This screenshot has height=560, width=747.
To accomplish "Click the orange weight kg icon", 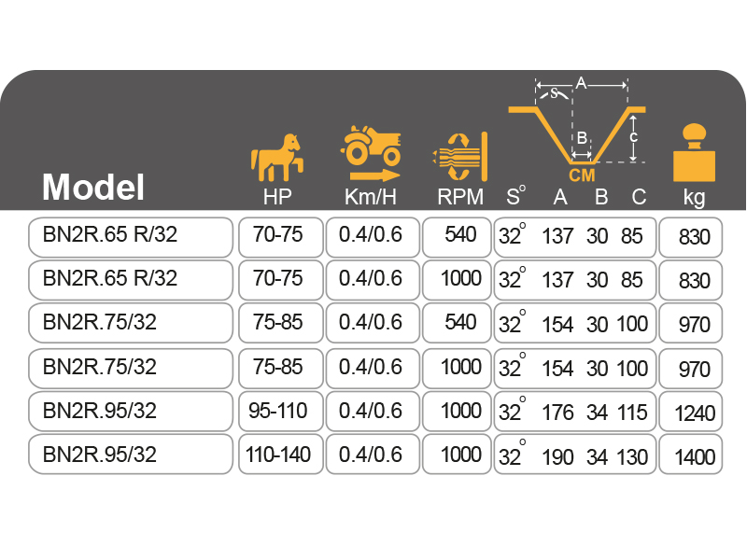I will tap(694, 153).
